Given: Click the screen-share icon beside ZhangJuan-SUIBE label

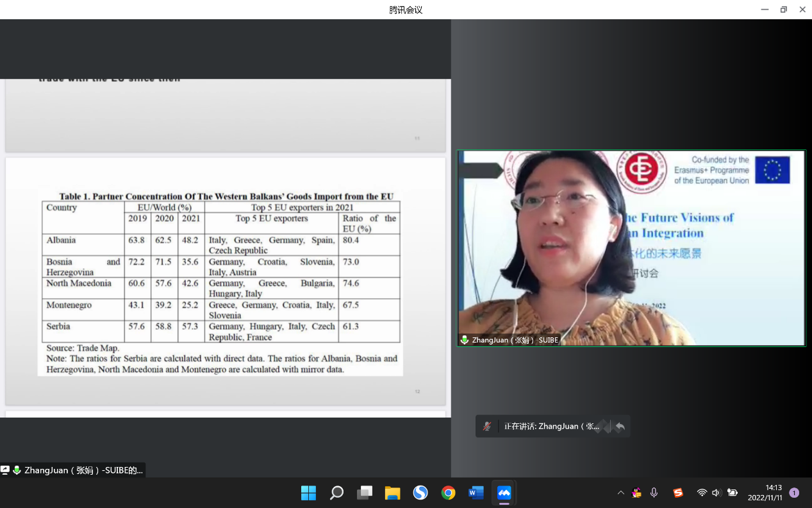Looking at the screenshot, I should coord(5,470).
